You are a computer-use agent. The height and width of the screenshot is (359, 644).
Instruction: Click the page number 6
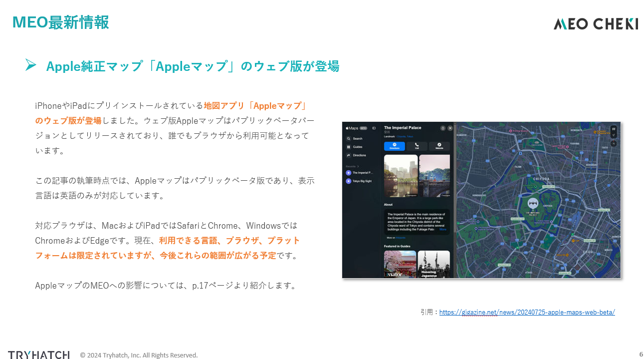pyautogui.click(x=641, y=354)
